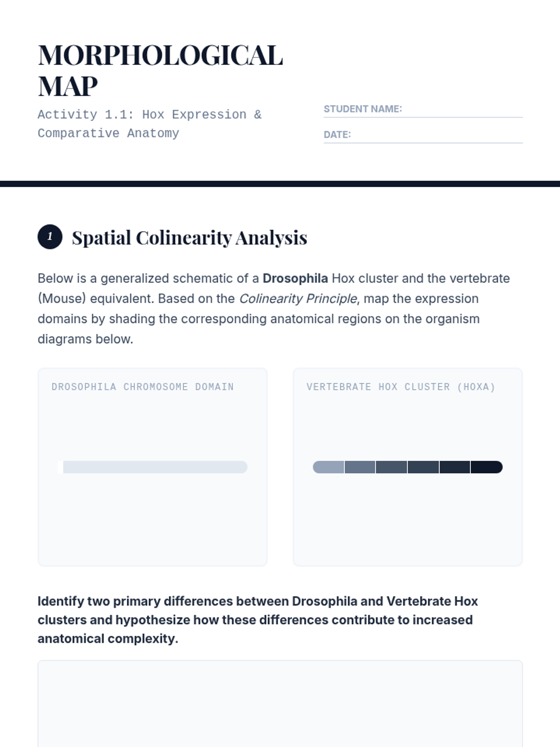Click the bold word Drosophila in the paragraph

[x=295, y=278]
